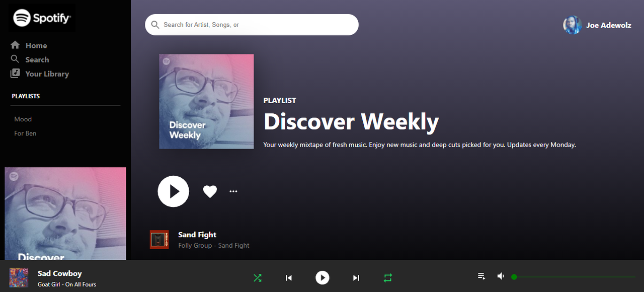Viewport: 644px width, 292px height.
Task: Open Home from the sidebar
Action: (x=29, y=45)
